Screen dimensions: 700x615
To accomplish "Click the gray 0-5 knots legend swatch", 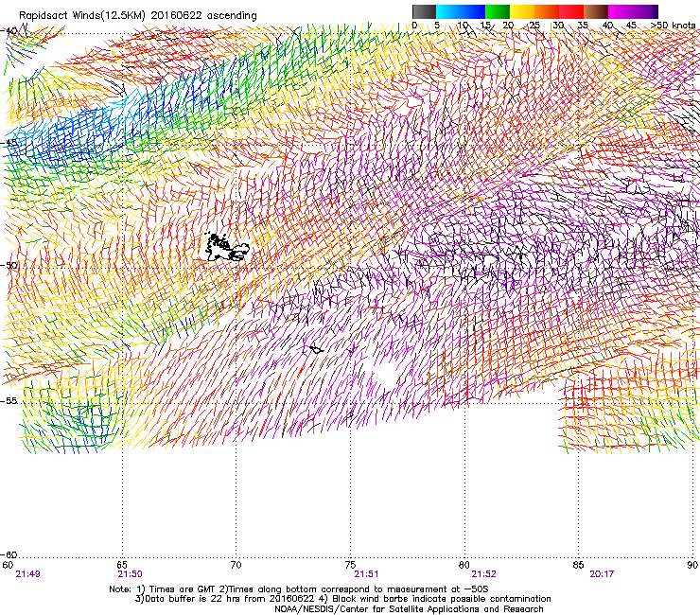I will click(x=424, y=11).
